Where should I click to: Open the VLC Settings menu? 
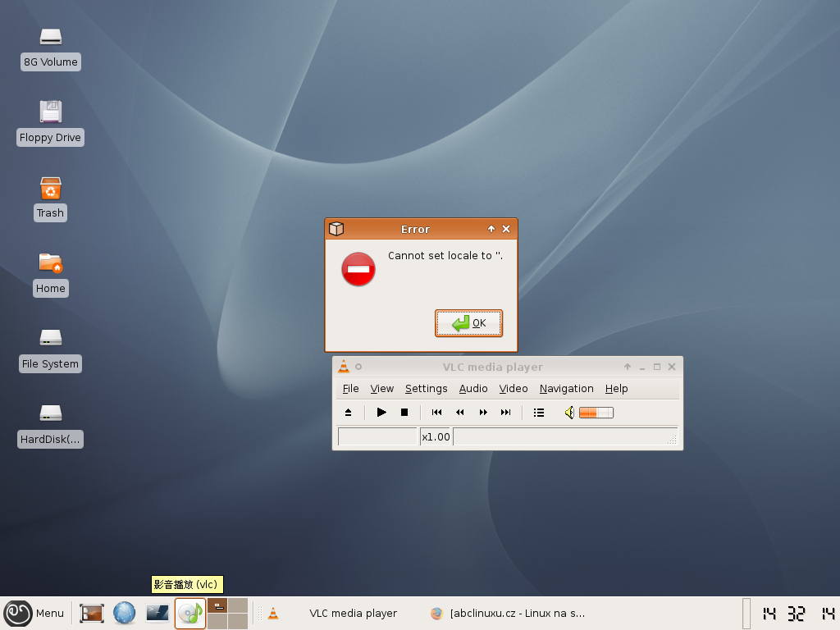click(x=426, y=388)
